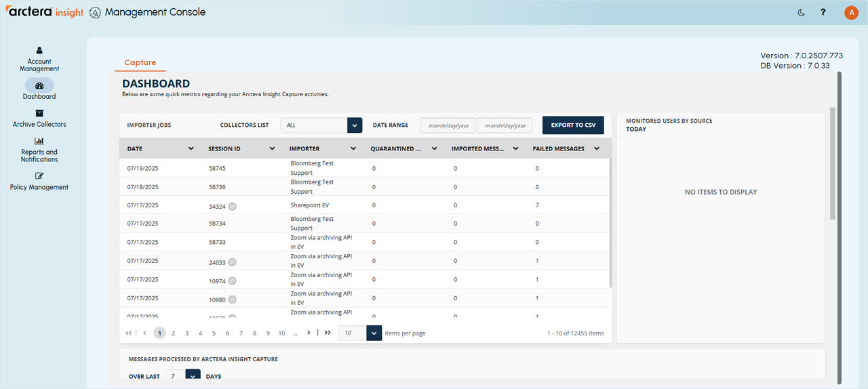Go to page 2
This screenshot has height=389, width=868.
tap(173, 333)
